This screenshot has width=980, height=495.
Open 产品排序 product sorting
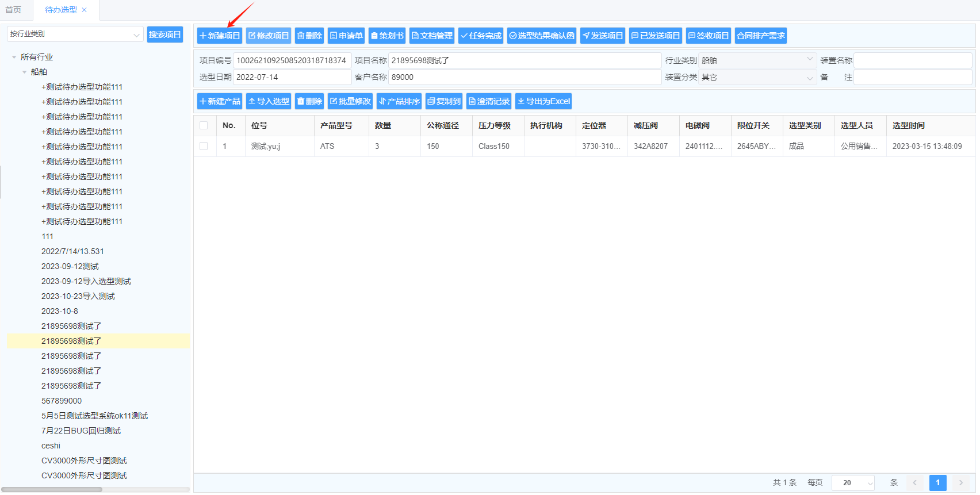399,101
